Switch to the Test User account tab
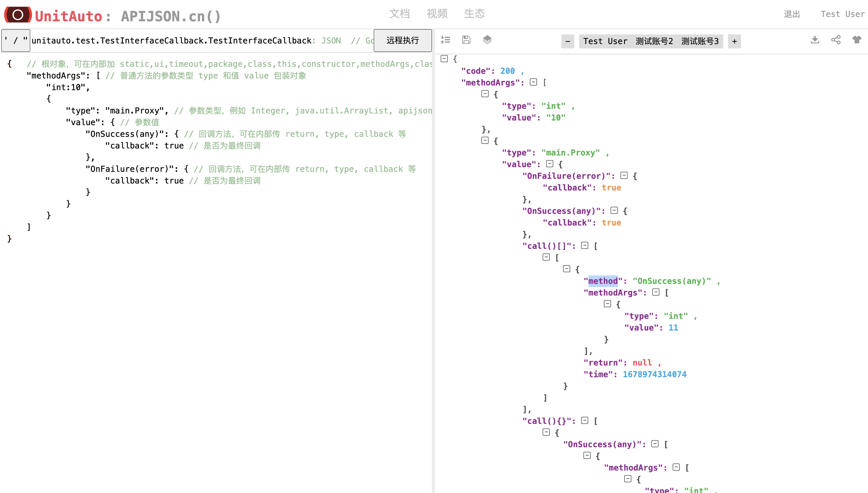The height and width of the screenshot is (493, 868). pos(605,41)
